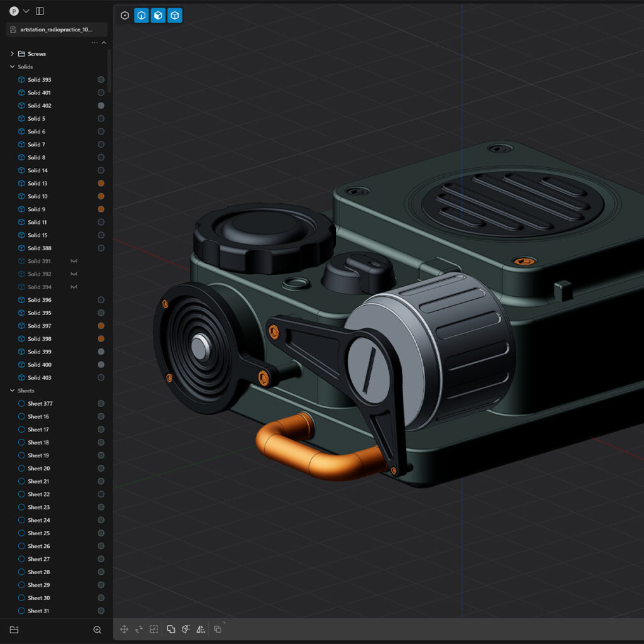
Task: Select Solid 402 in the outliner
Action: (40, 106)
